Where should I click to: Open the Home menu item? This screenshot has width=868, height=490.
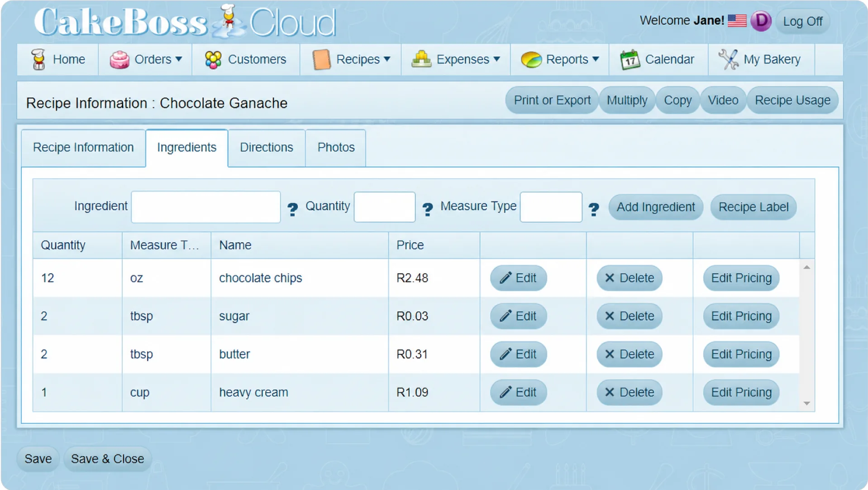58,59
